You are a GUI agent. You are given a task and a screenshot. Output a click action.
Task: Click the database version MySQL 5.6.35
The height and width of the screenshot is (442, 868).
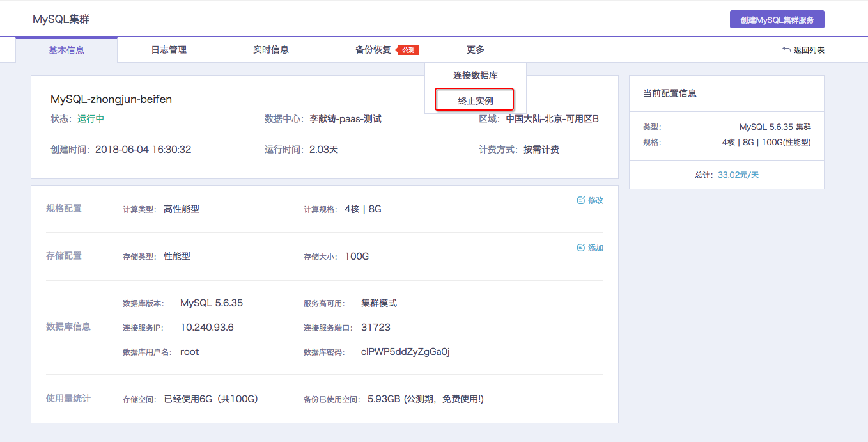[212, 303]
